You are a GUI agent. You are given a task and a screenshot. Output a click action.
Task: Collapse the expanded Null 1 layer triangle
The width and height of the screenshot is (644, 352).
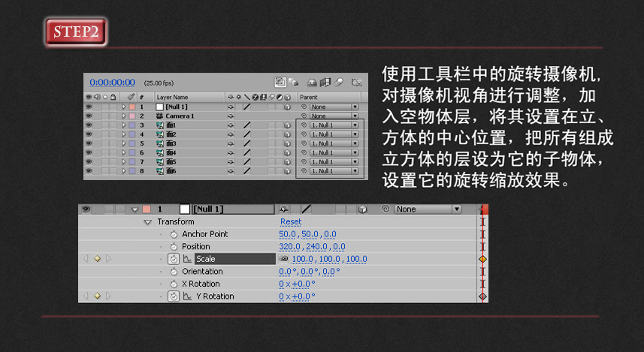pos(135,209)
